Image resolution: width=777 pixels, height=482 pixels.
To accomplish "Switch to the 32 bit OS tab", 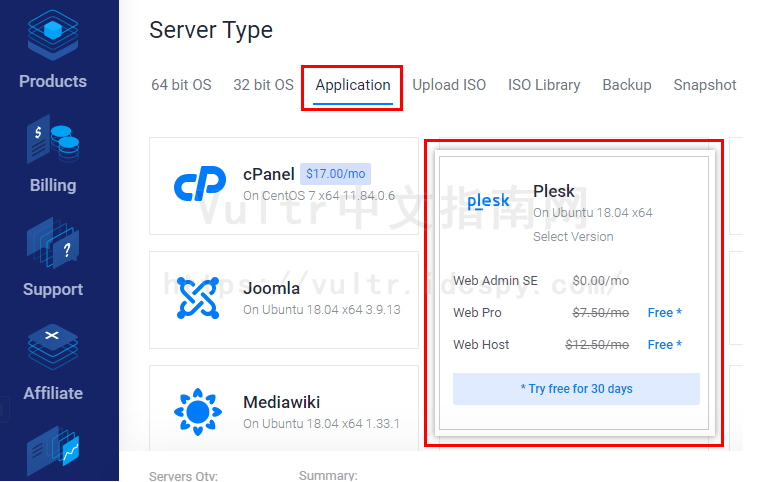I will pos(264,85).
